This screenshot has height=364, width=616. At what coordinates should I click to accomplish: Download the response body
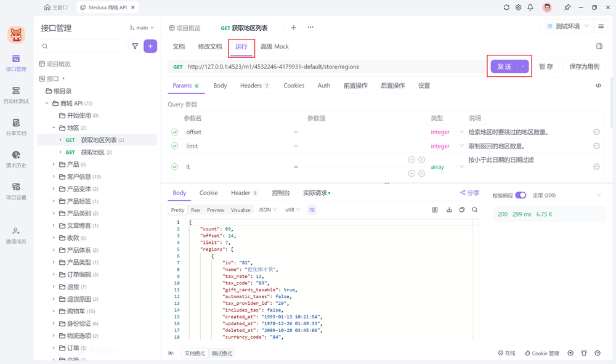pyautogui.click(x=448, y=209)
